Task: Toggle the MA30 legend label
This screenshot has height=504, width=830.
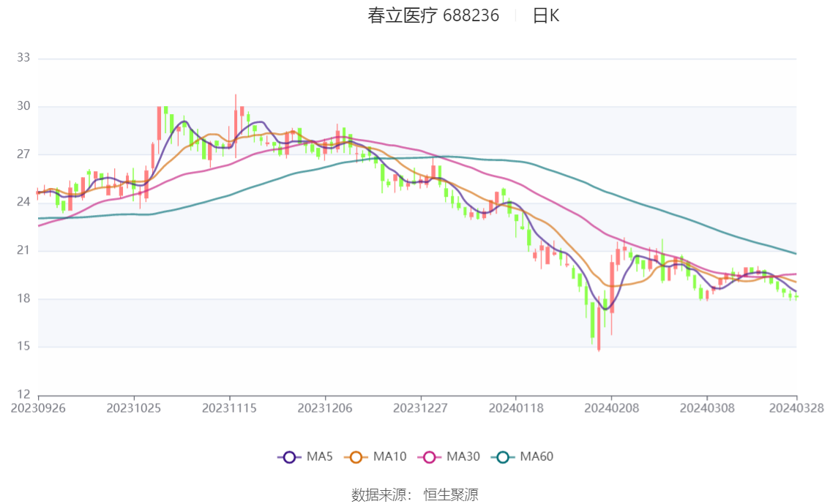Action: (x=463, y=456)
